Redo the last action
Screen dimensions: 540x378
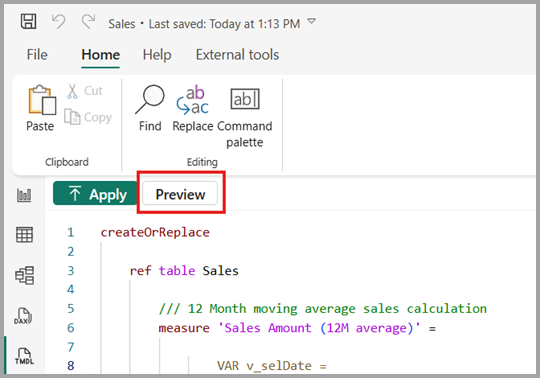coord(88,21)
